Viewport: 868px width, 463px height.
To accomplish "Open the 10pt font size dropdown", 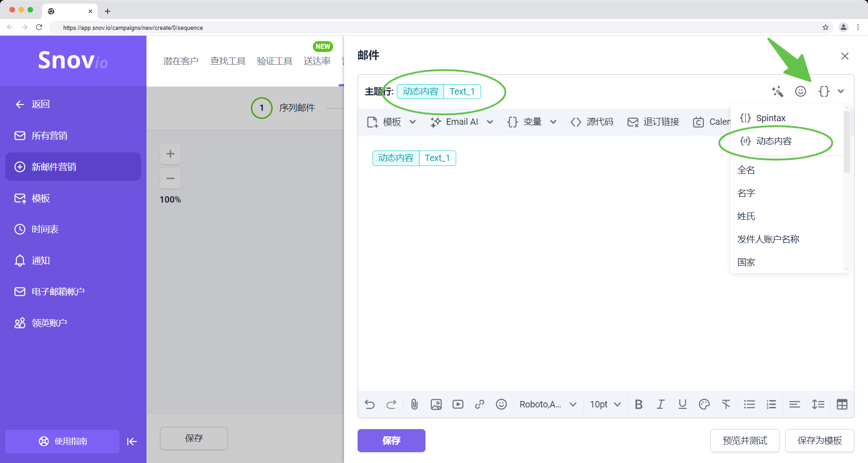I will coord(605,404).
